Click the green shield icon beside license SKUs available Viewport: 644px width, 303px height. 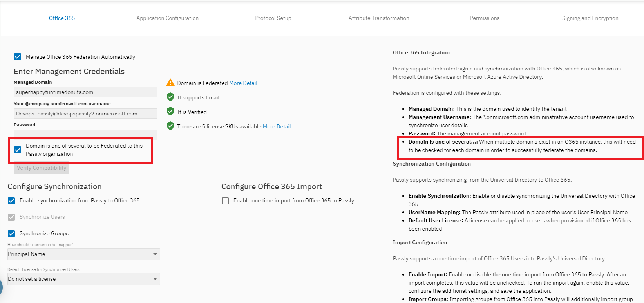pos(170,126)
